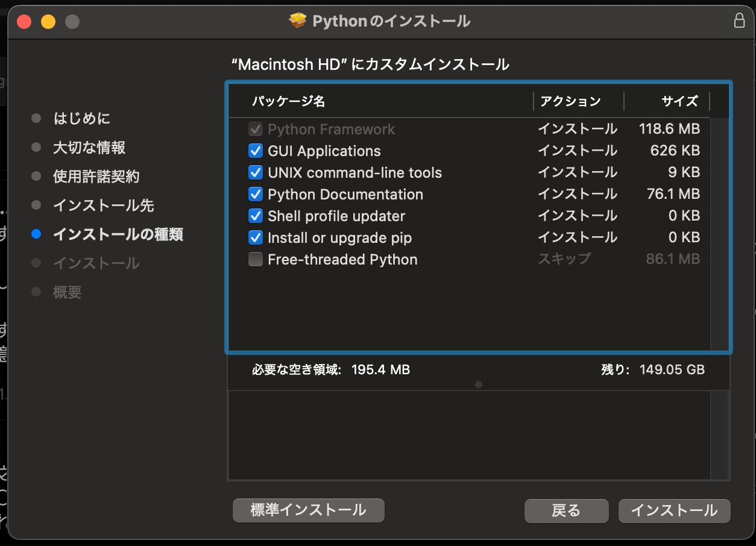The width and height of the screenshot is (756, 546).
Task: Uncheck the GUI Applications checkbox
Action: pyautogui.click(x=256, y=151)
